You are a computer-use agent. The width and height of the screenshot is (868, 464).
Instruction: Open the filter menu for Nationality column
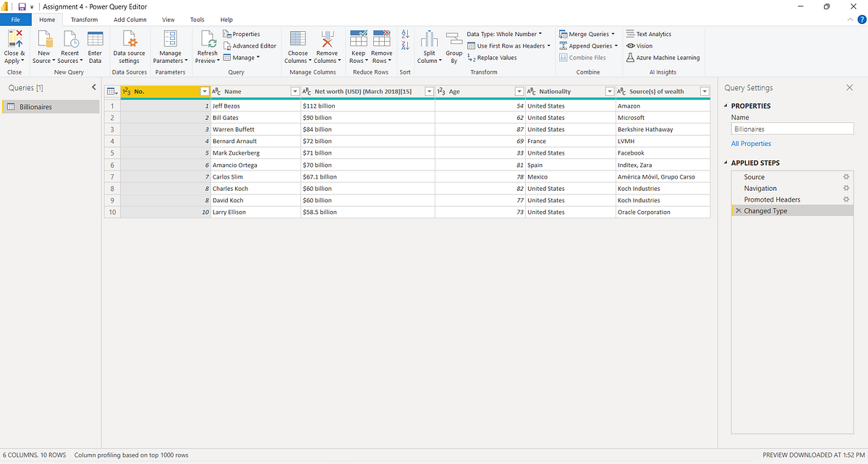coord(610,91)
